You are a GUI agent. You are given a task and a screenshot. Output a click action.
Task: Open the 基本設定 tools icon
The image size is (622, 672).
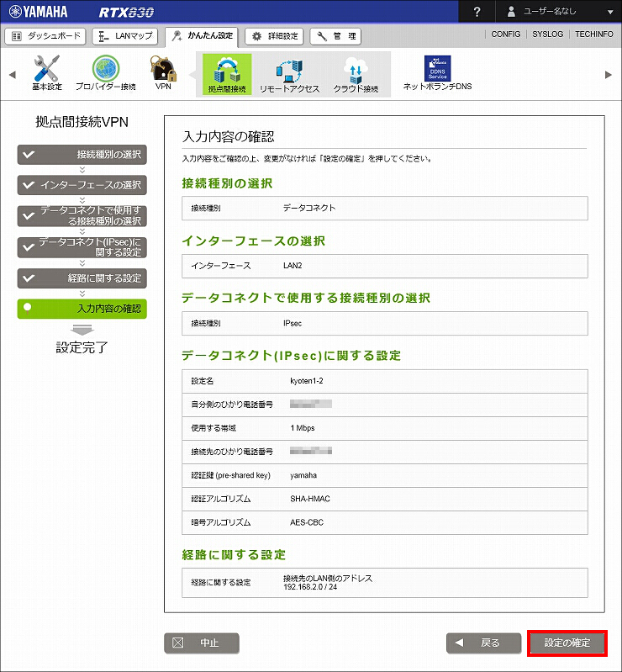click(47, 69)
